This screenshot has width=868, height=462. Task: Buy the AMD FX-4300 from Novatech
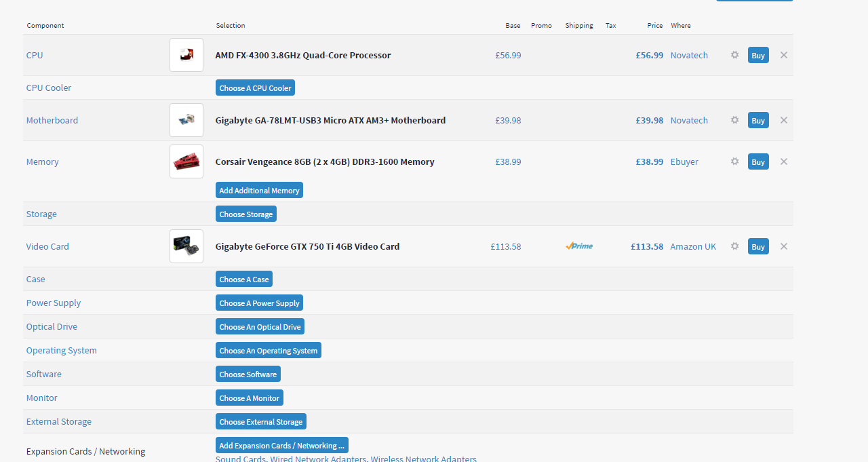click(758, 55)
